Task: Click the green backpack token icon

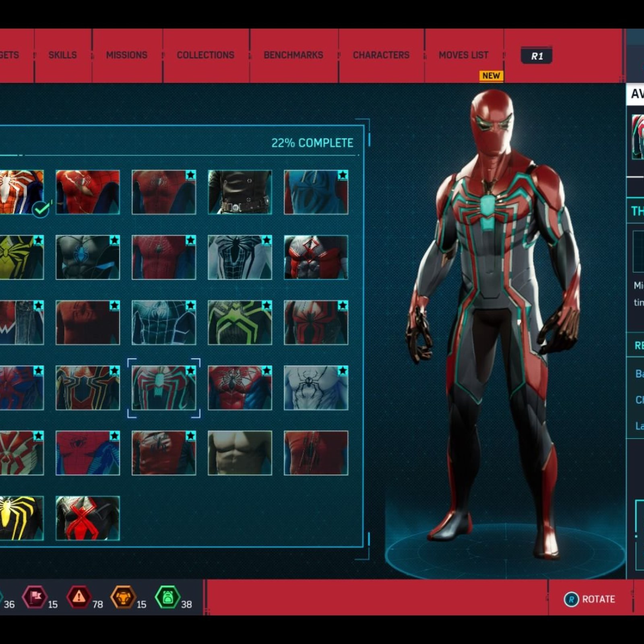Action: tap(167, 597)
